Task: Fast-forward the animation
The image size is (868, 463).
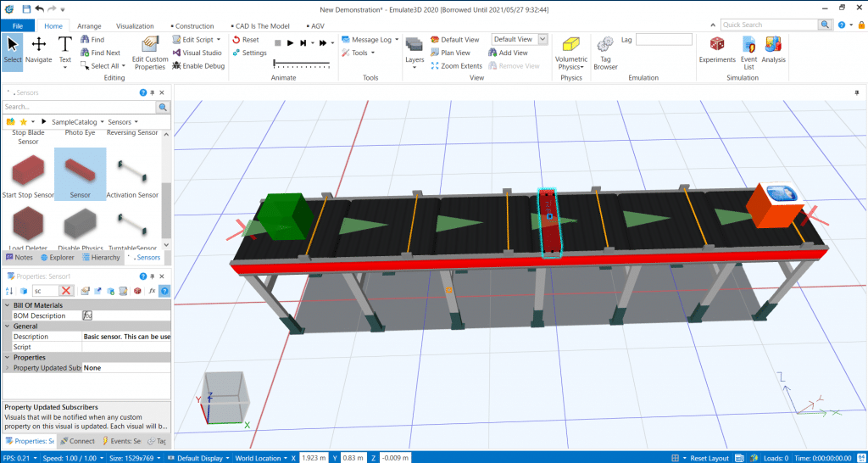Action: 323,42
